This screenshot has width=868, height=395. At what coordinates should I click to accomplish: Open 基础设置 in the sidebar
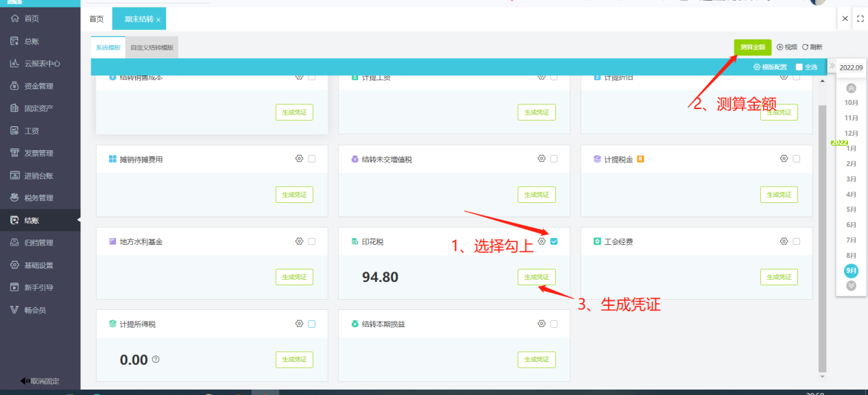pyautogui.click(x=40, y=265)
